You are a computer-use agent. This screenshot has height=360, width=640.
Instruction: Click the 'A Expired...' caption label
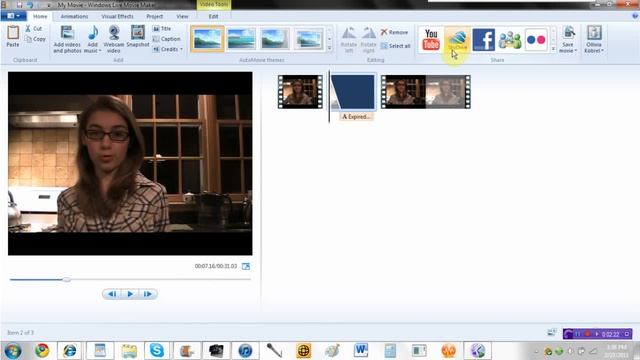coord(356,117)
